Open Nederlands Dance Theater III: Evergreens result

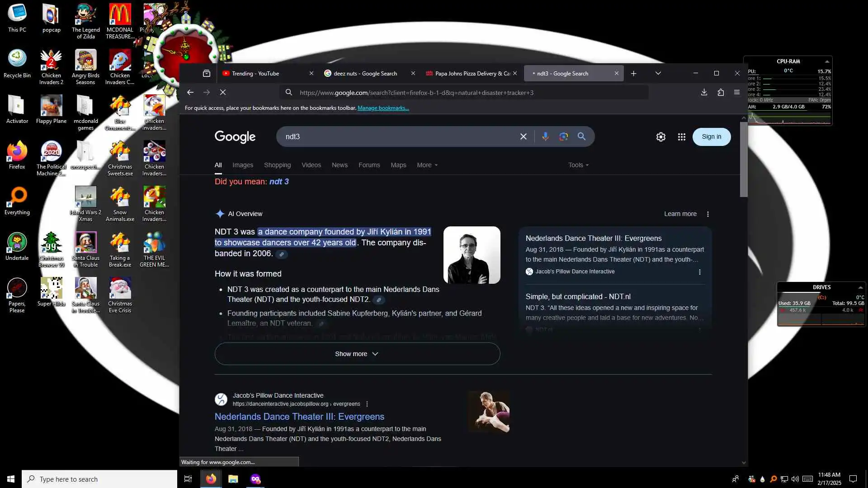[299, 417]
